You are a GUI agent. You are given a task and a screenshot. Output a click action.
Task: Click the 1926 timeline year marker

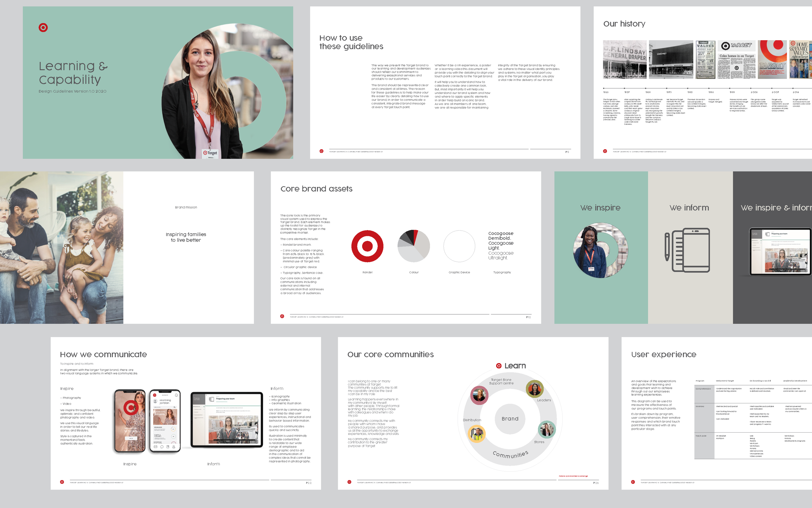click(x=605, y=92)
